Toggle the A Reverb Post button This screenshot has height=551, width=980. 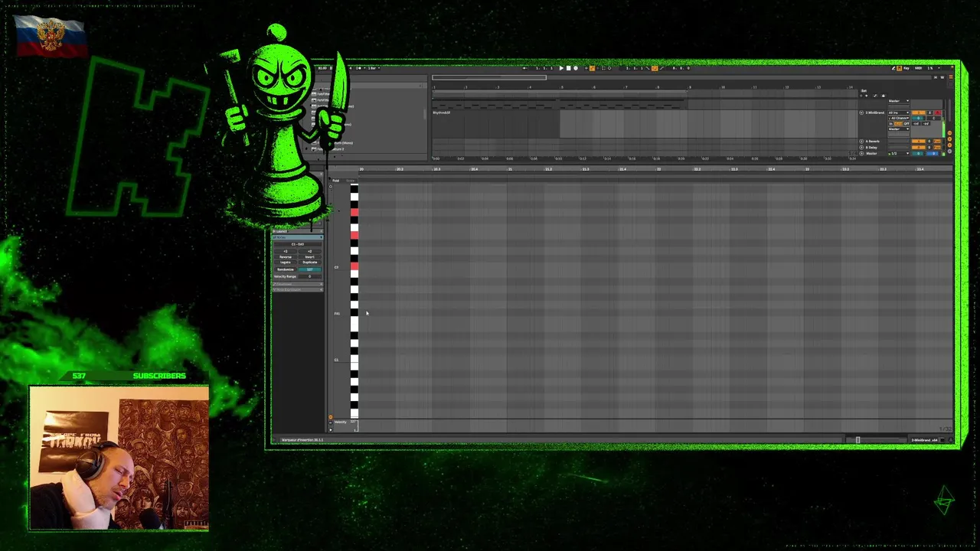click(937, 142)
